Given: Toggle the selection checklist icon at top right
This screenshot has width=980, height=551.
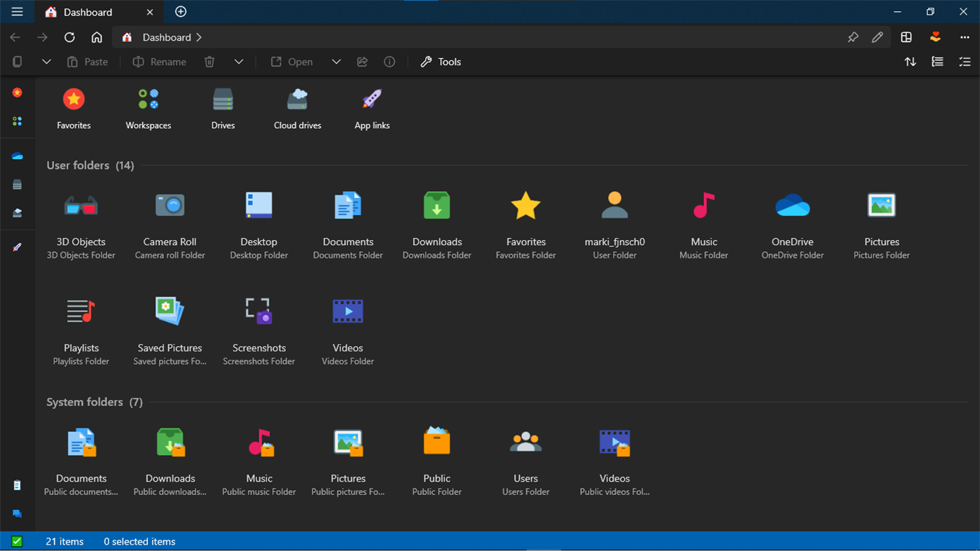Looking at the screenshot, I should [x=965, y=62].
